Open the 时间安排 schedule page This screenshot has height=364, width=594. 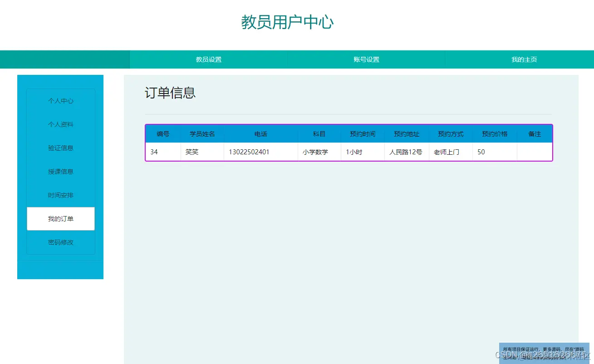click(61, 195)
